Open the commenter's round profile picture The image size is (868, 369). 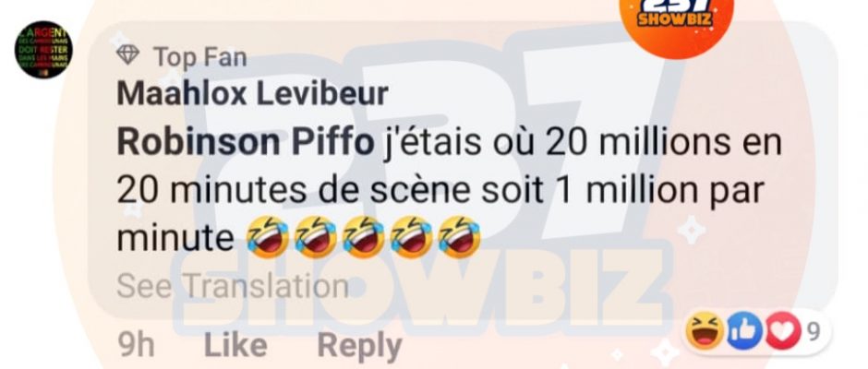(43, 50)
